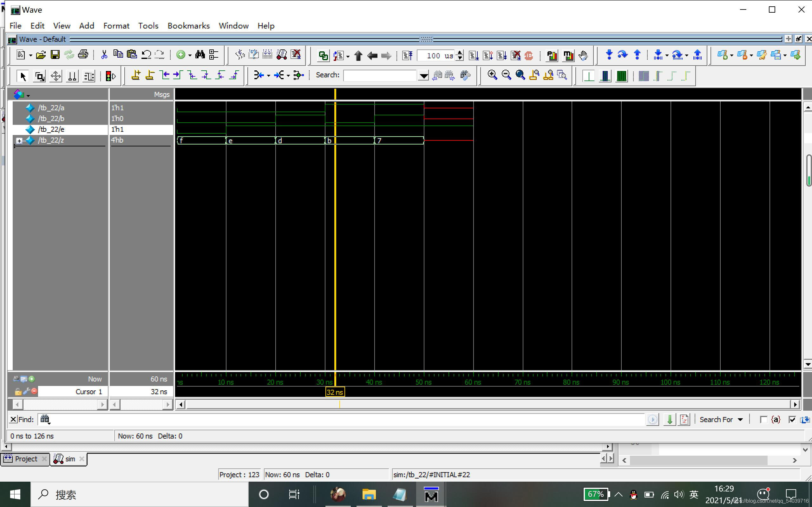812x507 pixels.
Task: Toggle the Cursor 1 lock icon
Action: pos(18,392)
